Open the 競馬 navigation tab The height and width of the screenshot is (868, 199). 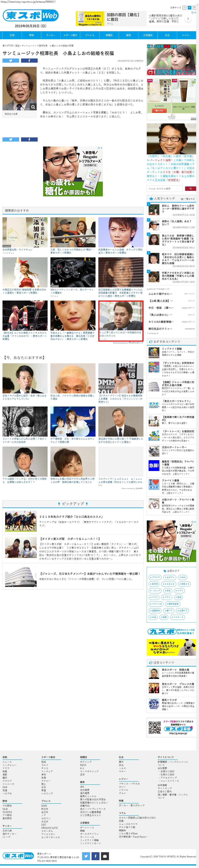point(128,35)
